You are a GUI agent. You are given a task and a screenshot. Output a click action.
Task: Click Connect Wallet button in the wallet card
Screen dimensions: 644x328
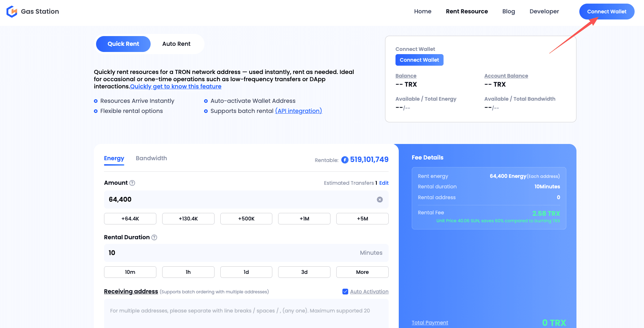[x=419, y=60]
